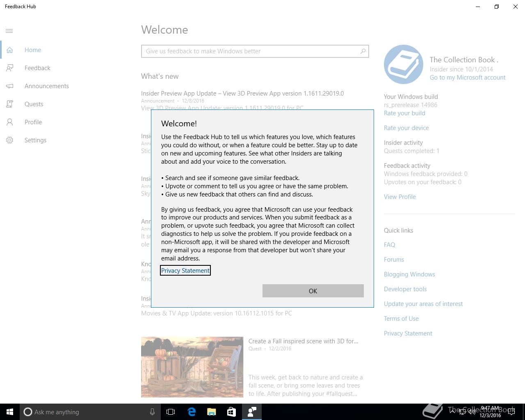Open the View Profile link
Viewport: 525px width, 420px height.
[x=400, y=197]
